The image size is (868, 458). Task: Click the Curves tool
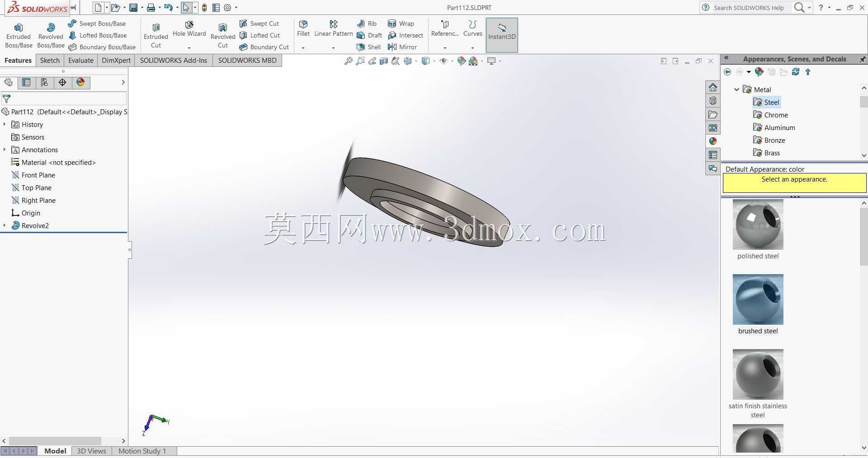tap(472, 29)
